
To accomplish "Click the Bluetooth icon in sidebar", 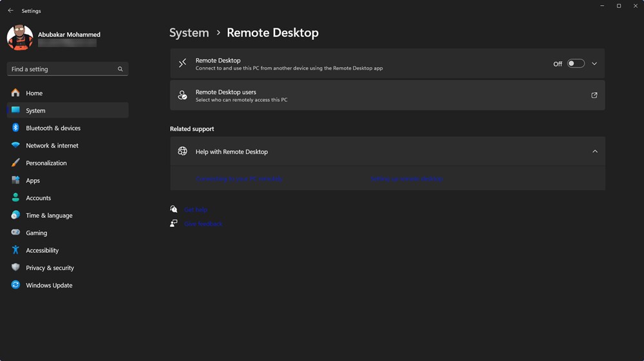I will 15,128.
